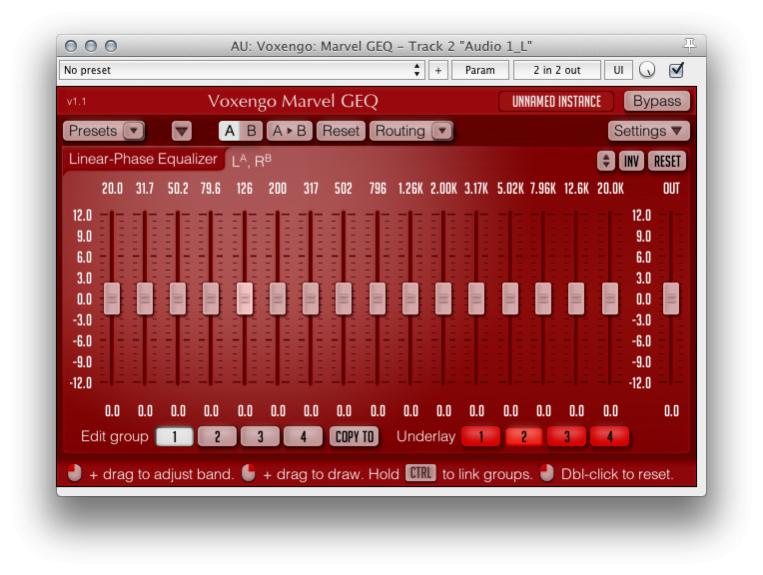Click the round knob icon beside UI
This screenshot has height=575, width=763.
click(647, 70)
